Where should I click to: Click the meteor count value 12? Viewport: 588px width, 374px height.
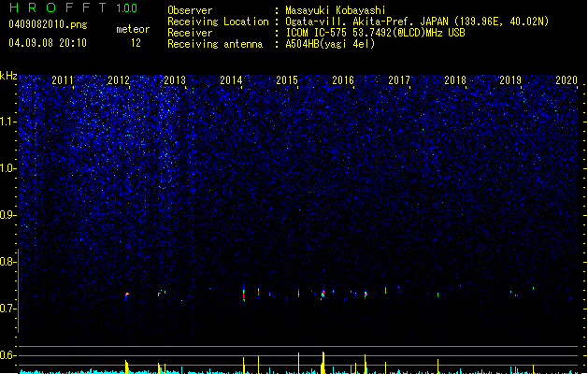136,43
